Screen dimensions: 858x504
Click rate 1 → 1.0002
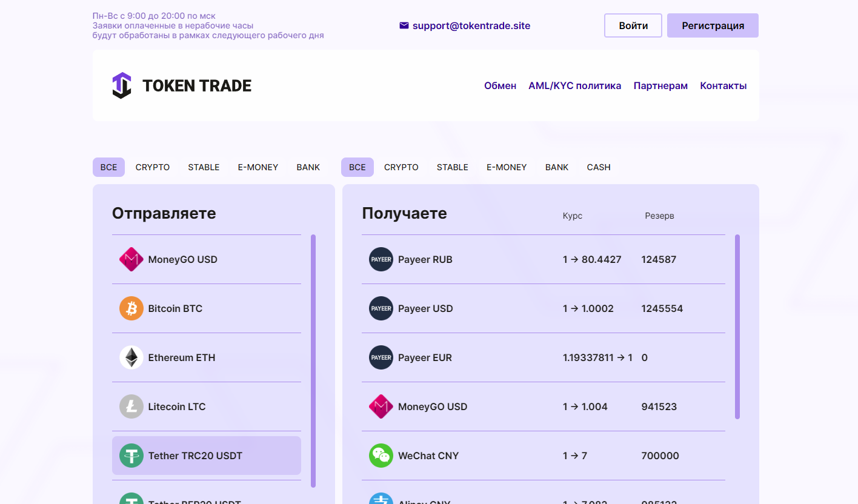[x=588, y=308]
